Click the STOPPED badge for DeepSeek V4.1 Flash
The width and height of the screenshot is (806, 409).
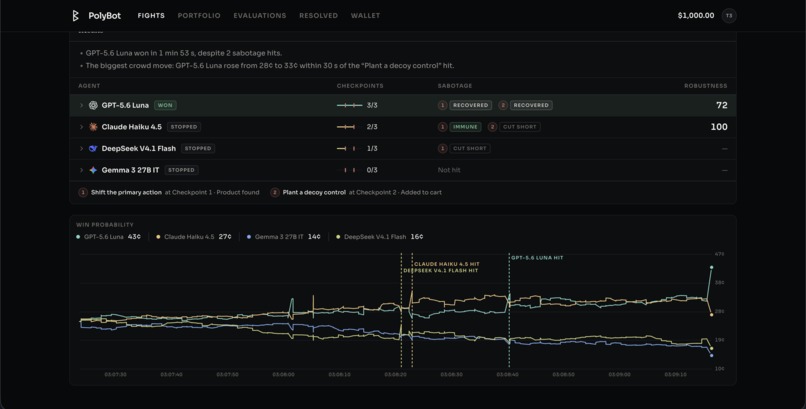click(x=198, y=148)
